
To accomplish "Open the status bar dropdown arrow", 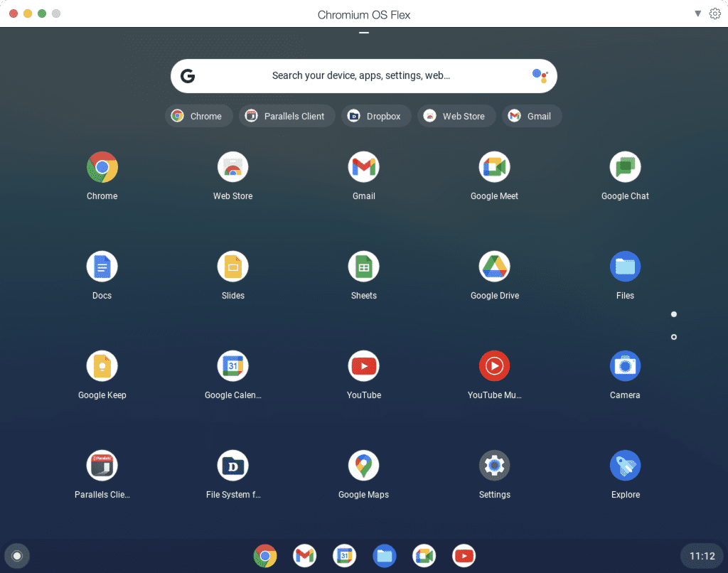I will (697, 14).
